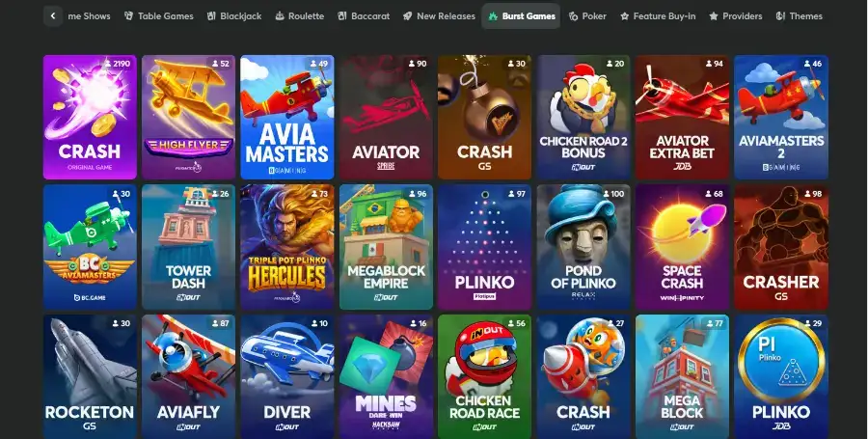Launch the Chicken Road 2 Bonus game

tap(583, 117)
